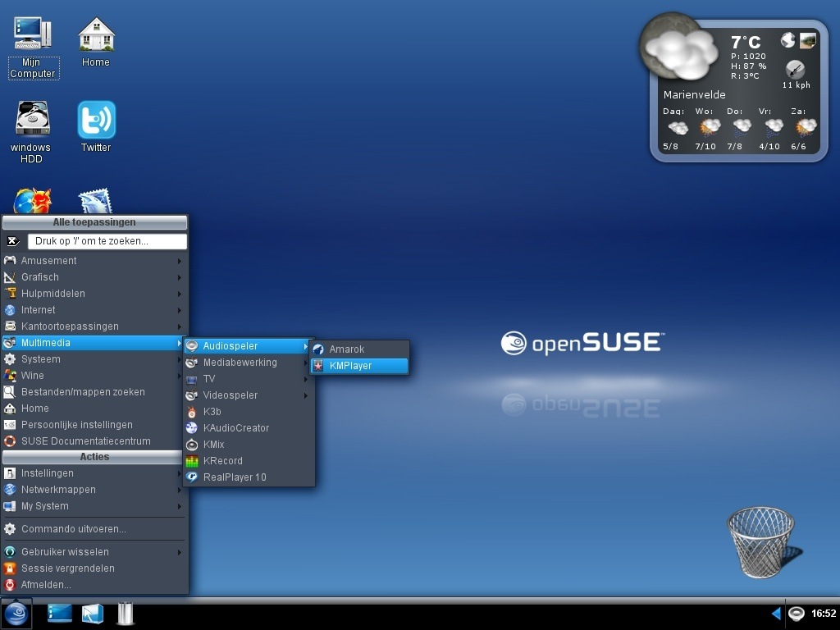This screenshot has height=630, width=840.
Task: Open the Hulpmiddelen submenu
Action: point(94,294)
